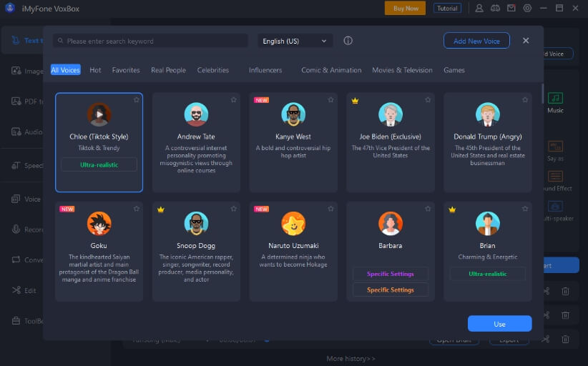Select the Goku avatar
Image resolution: width=588 pixels, height=366 pixels.
[99, 223]
